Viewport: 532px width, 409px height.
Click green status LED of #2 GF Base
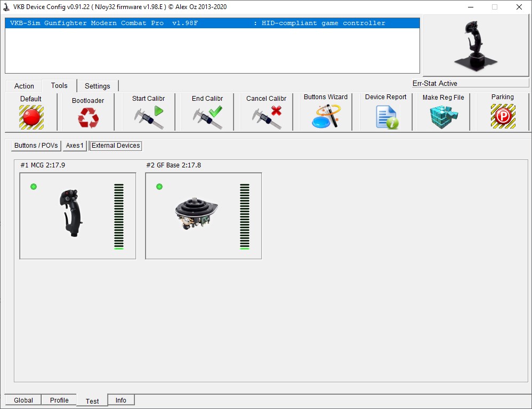click(159, 187)
